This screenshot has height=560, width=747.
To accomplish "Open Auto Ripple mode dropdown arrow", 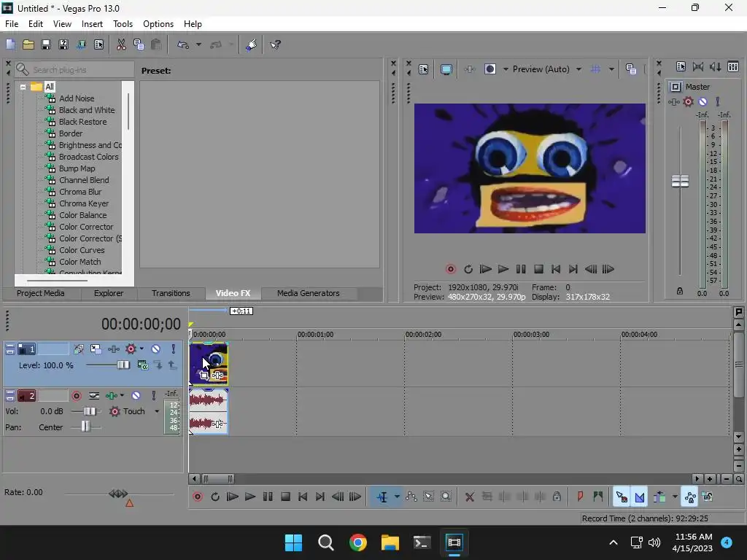I will (675, 497).
